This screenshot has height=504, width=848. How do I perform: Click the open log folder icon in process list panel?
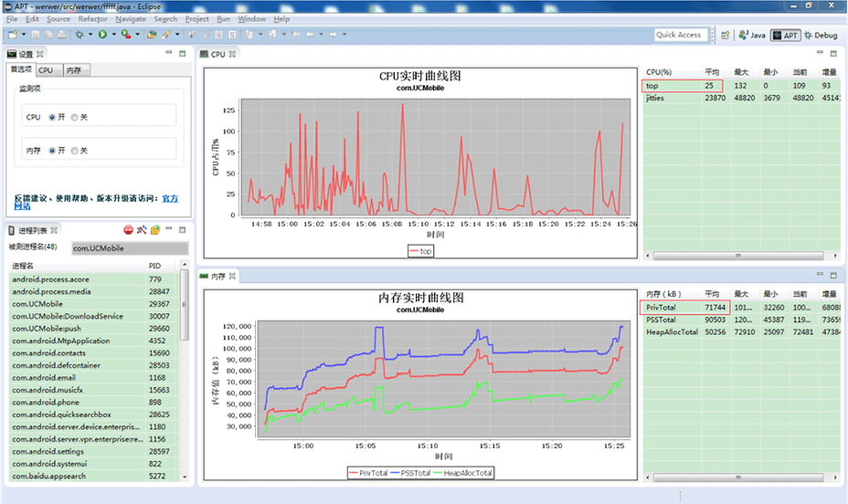pyautogui.click(x=155, y=230)
